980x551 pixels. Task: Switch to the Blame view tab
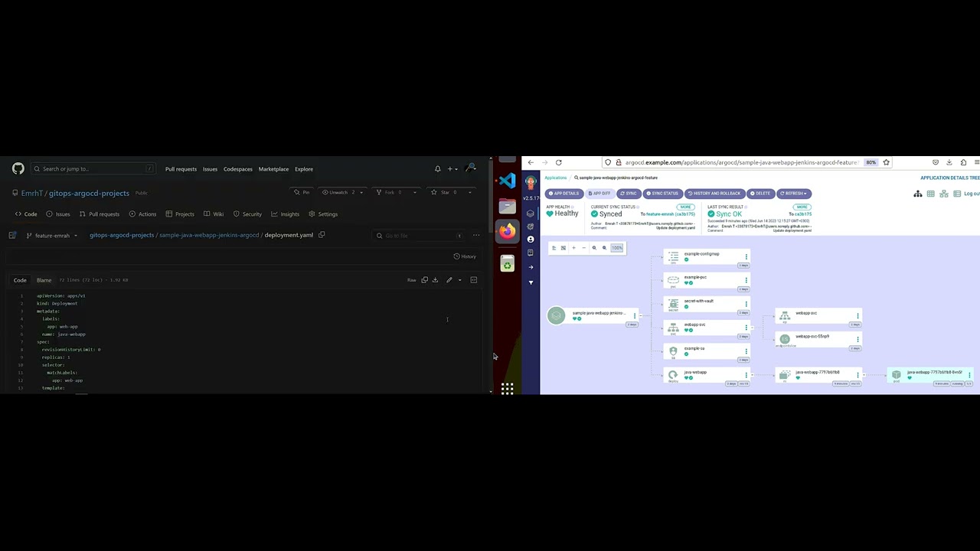tap(44, 280)
